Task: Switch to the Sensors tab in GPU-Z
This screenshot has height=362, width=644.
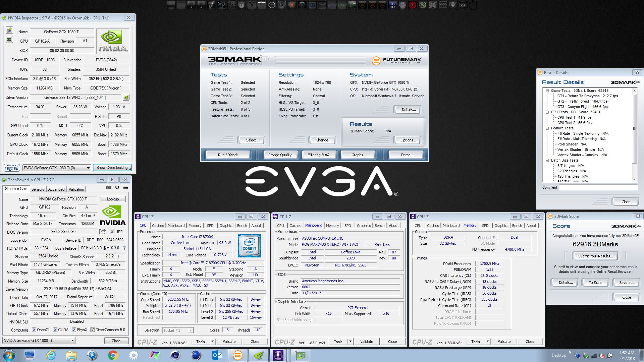Action: tap(38, 189)
